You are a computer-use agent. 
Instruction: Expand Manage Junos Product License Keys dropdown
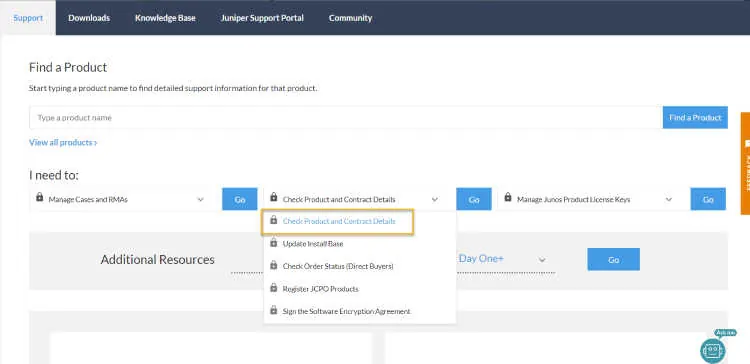(588, 199)
